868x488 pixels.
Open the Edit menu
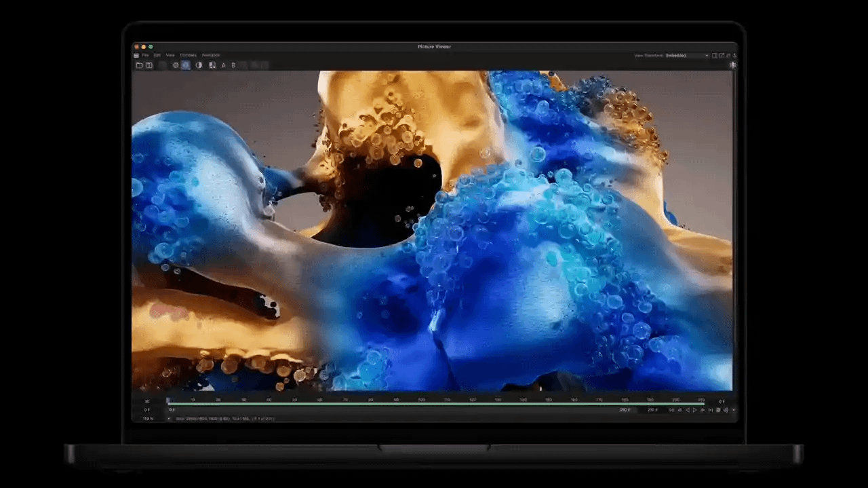tap(157, 55)
